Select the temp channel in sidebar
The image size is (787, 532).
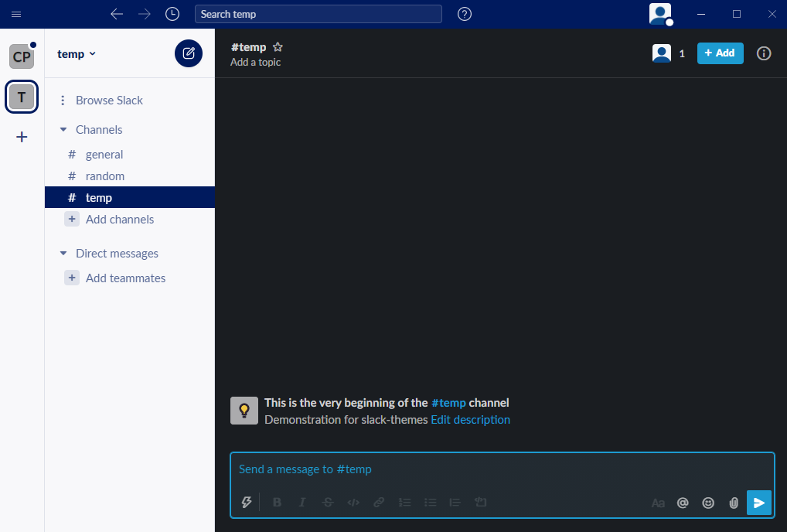tap(130, 198)
